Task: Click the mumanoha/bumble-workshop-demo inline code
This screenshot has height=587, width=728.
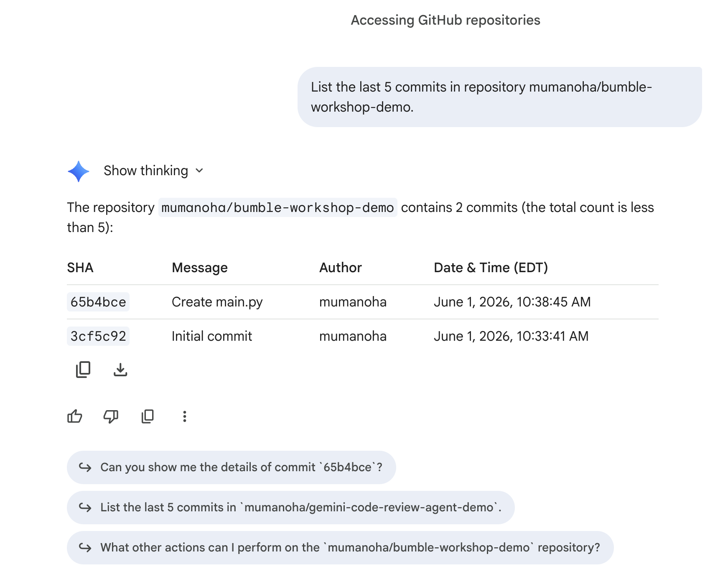Action: [x=278, y=207]
